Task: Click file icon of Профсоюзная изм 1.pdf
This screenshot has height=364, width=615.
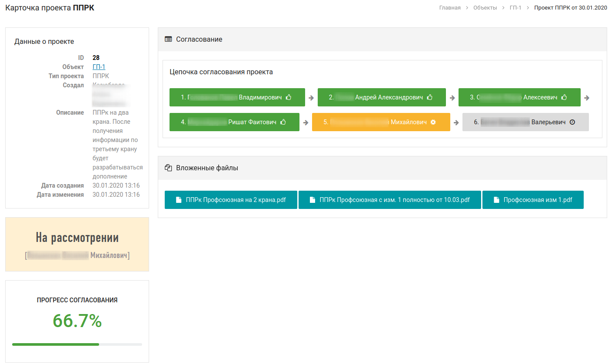Action: click(x=497, y=200)
